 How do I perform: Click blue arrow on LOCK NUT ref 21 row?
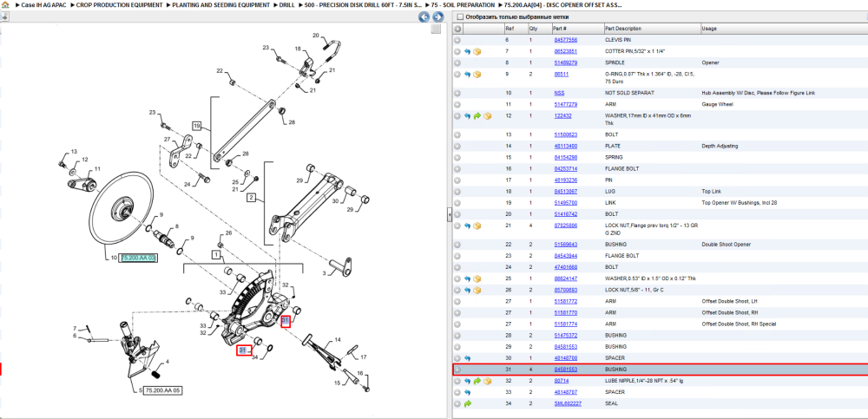coord(467,226)
